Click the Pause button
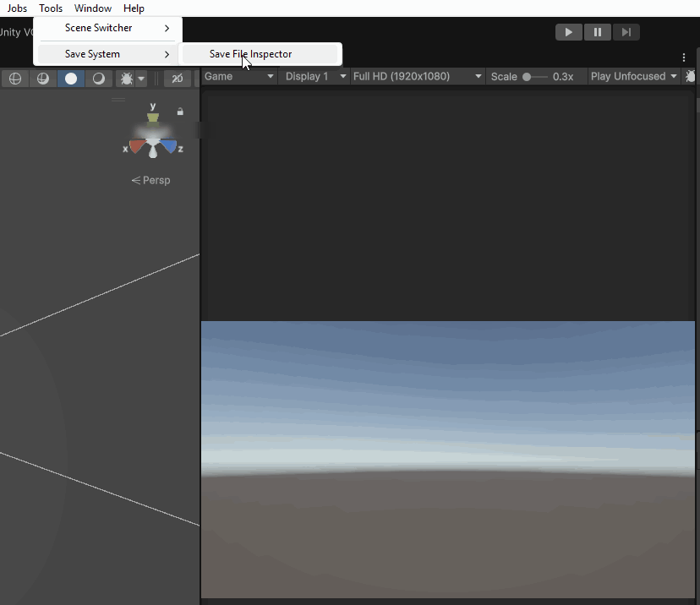 (x=598, y=32)
